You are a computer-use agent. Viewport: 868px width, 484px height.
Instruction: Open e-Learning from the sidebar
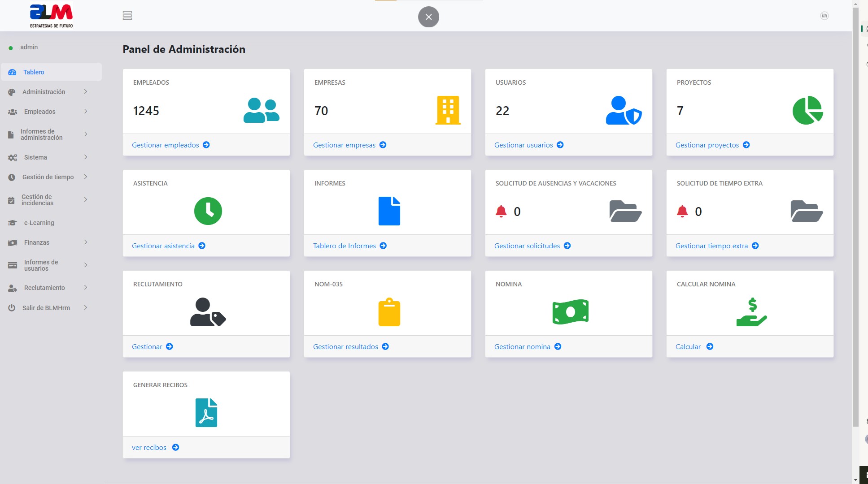point(39,223)
